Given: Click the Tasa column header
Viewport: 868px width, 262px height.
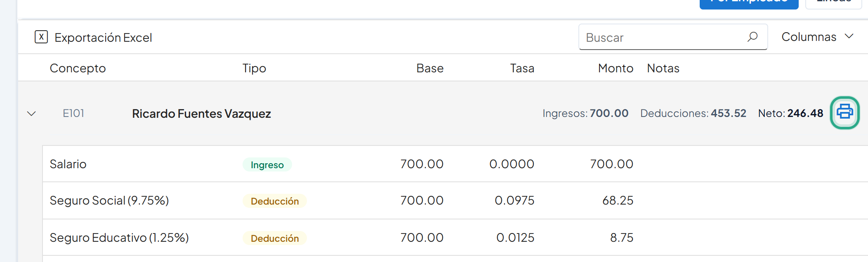Looking at the screenshot, I should [x=522, y=68].
